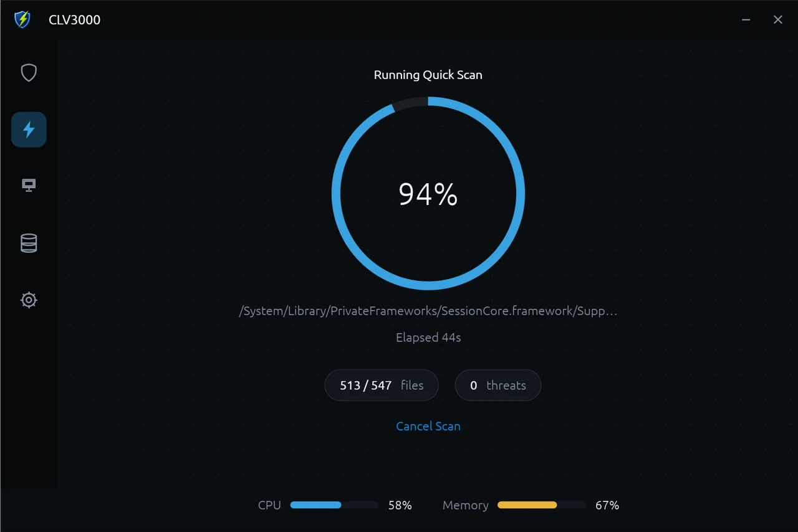Open the shield protection section in sidebar
Screen dimensions: 798x532
(29, 73)
